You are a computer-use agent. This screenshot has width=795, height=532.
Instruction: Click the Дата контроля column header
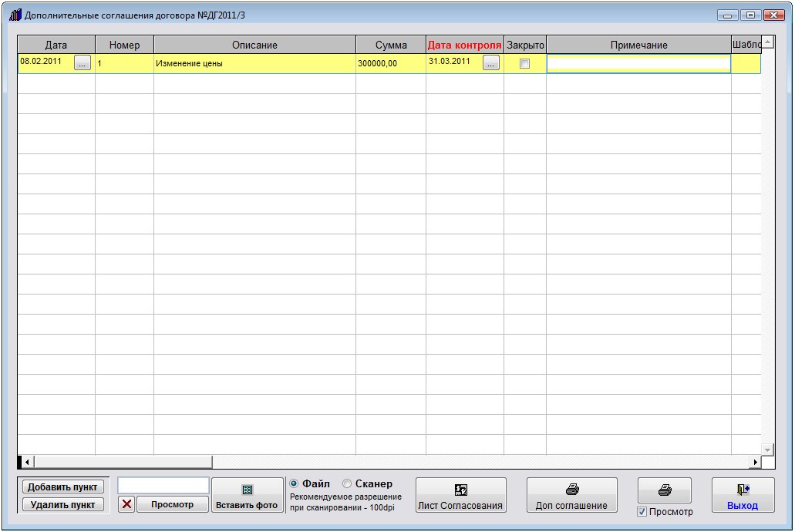pos(464,45)
